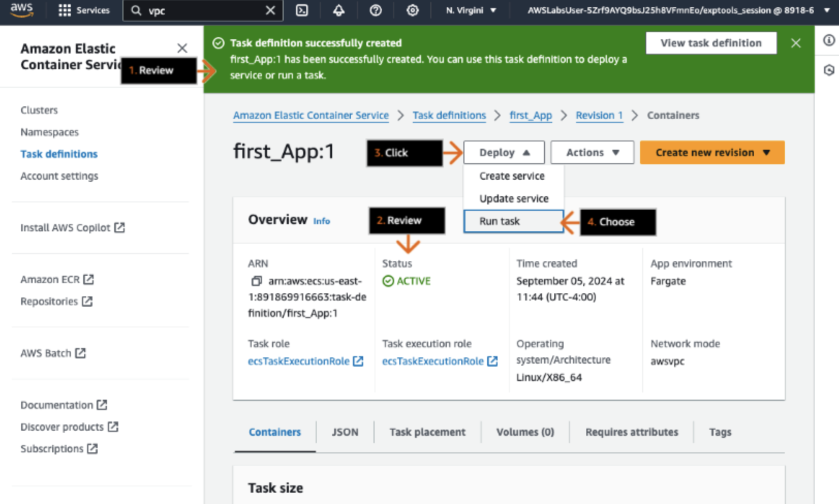839x504 pixels.
Task: Open the CloudShell terminal icon
Action: coord(302,10)
